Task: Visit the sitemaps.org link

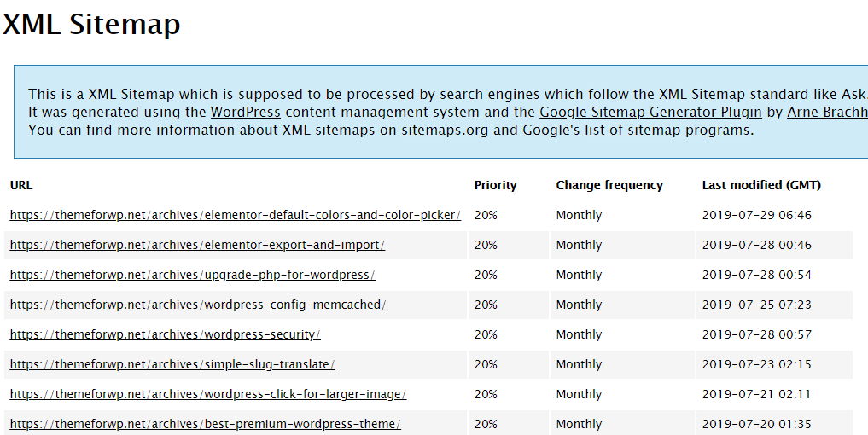Action: [444, 130]
